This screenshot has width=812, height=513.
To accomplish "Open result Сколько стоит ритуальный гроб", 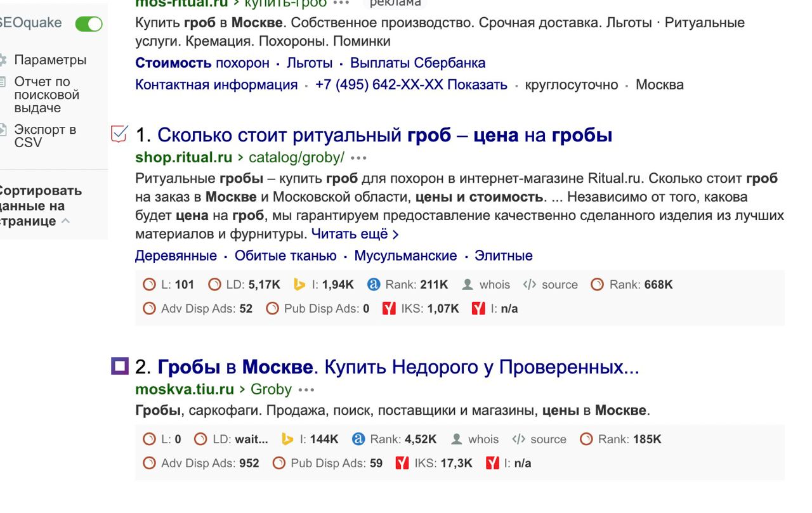I will coord(384,135).
